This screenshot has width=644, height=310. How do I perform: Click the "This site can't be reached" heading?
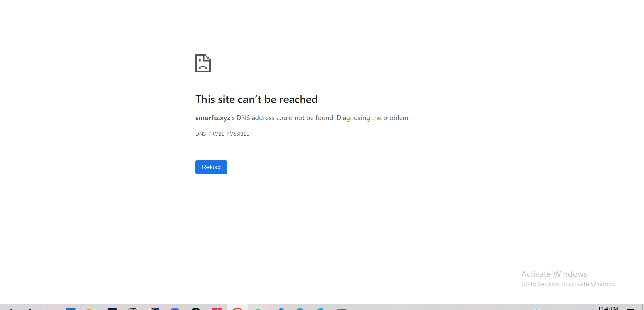tap(257, 99)
